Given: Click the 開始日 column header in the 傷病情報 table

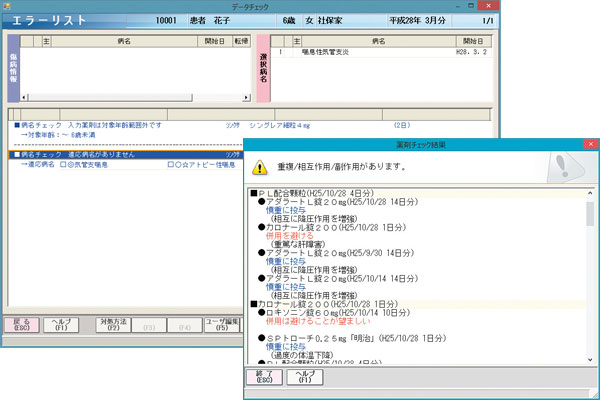Looking at the screenshot, I should click(x=215, y=41).
